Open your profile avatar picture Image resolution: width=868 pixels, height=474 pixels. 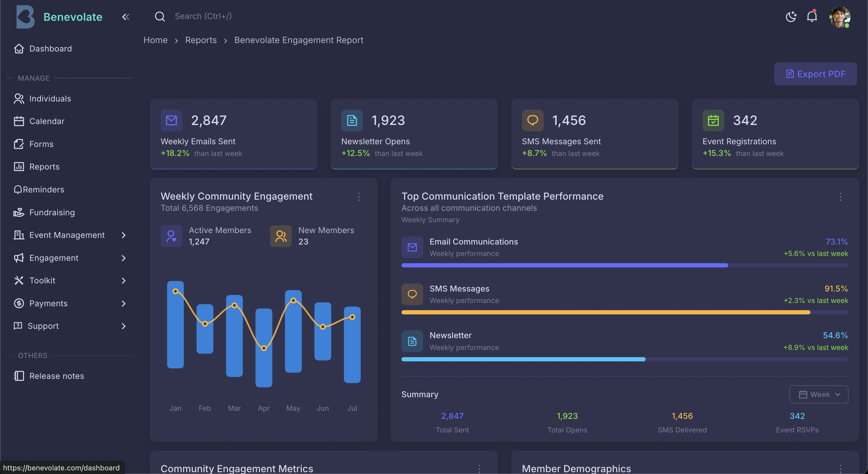[x=840, y=17]
